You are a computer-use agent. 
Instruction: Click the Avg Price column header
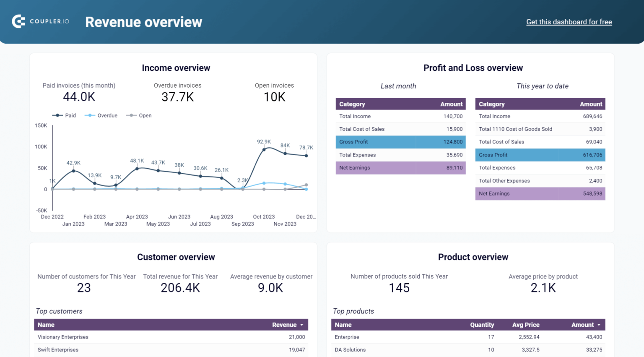pos(525,324)
